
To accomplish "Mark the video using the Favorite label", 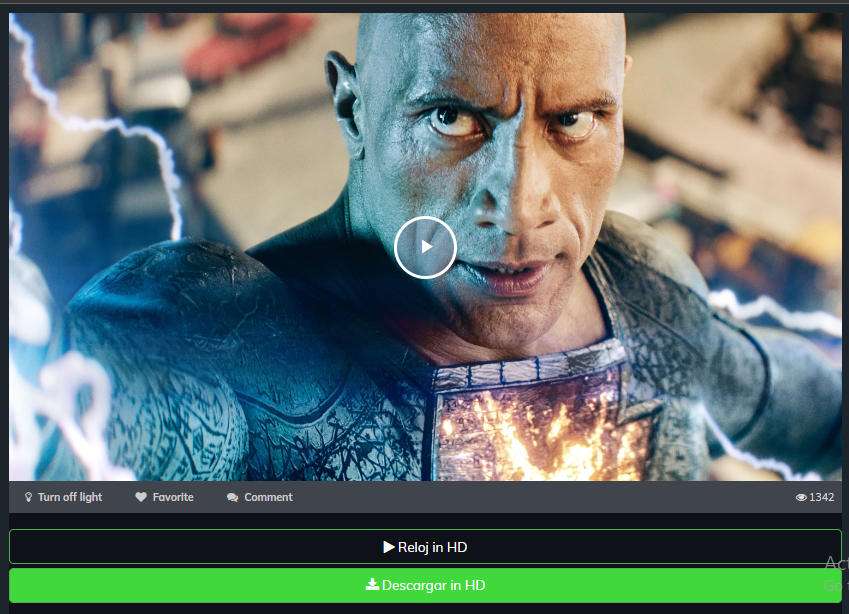I will tap(173, 497).
